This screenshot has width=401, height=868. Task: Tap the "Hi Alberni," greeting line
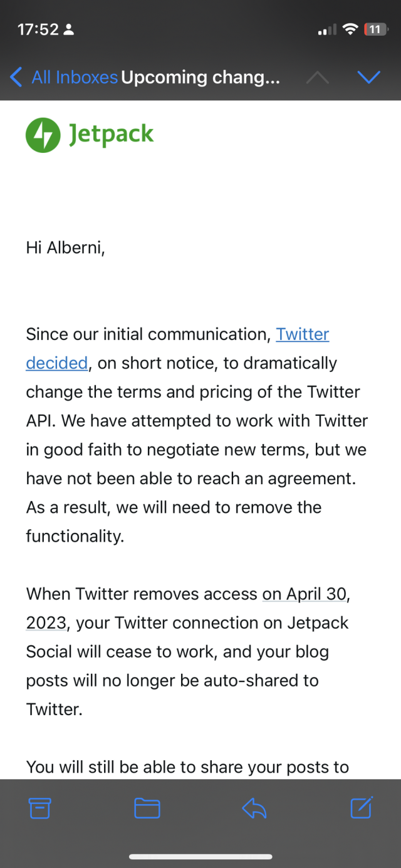65,248
